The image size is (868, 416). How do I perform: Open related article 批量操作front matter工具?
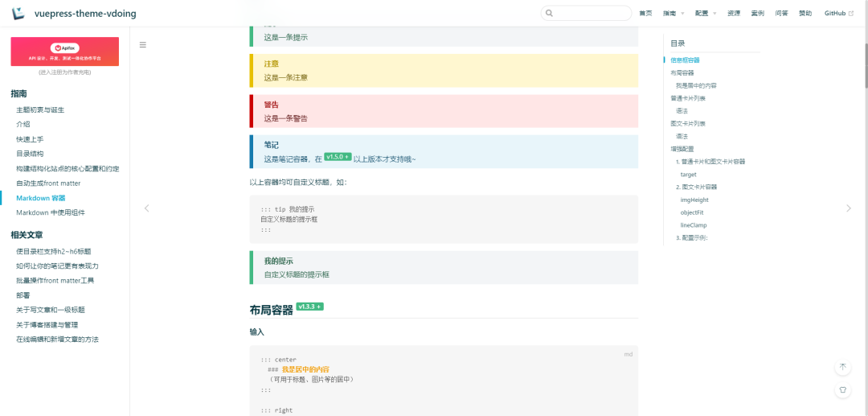(x=55, y=280)
